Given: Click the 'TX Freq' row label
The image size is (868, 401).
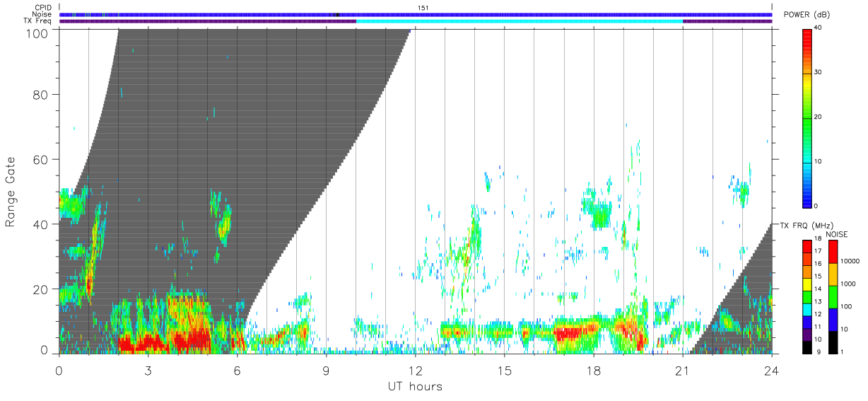Looking at the screenshot, I should (x=38, y=21).
